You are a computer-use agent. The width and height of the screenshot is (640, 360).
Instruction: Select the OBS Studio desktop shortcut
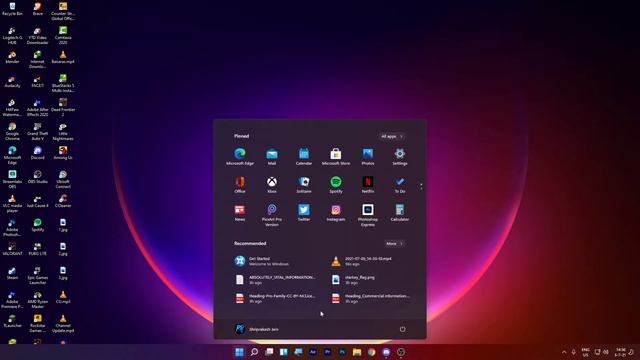[x=38, y=177]
